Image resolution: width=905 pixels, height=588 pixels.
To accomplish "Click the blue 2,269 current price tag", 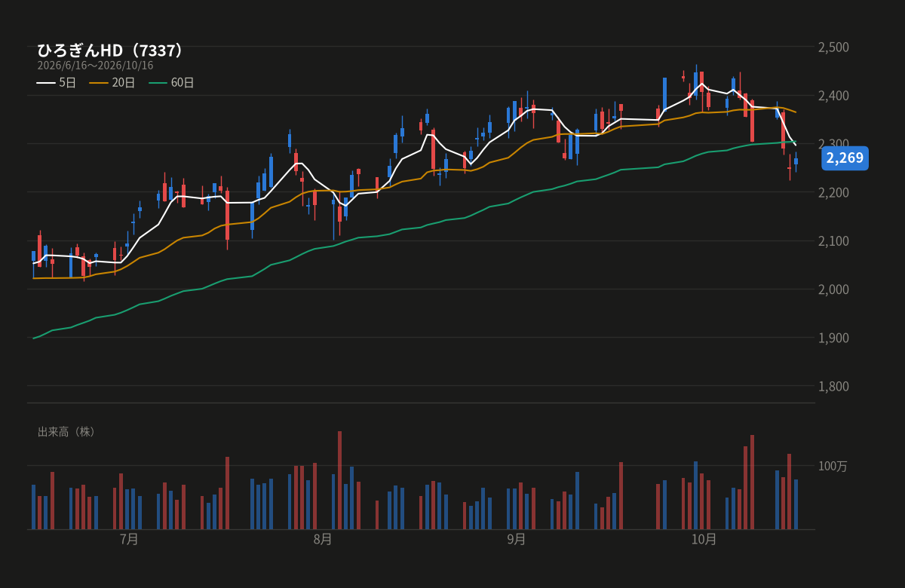I will 845,158.
